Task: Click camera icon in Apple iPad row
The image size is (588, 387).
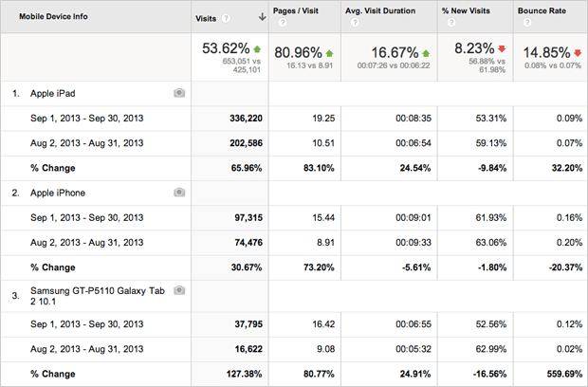Action: [179, 93]
